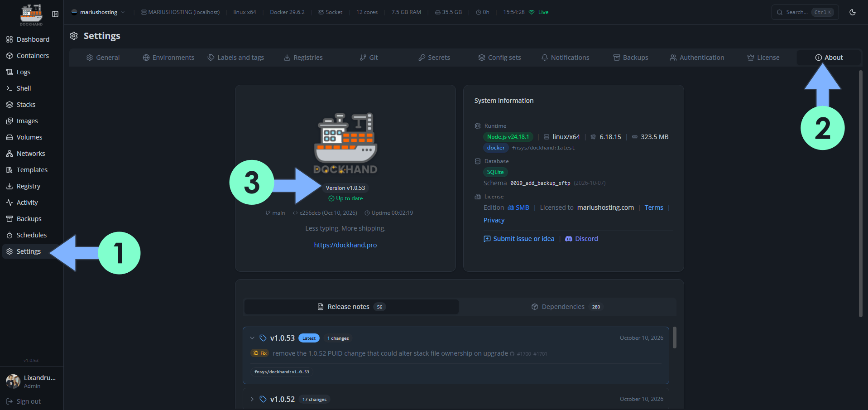Open the Volumes page
Viewport: 868px width, 410px height.
tap(32, 137)
